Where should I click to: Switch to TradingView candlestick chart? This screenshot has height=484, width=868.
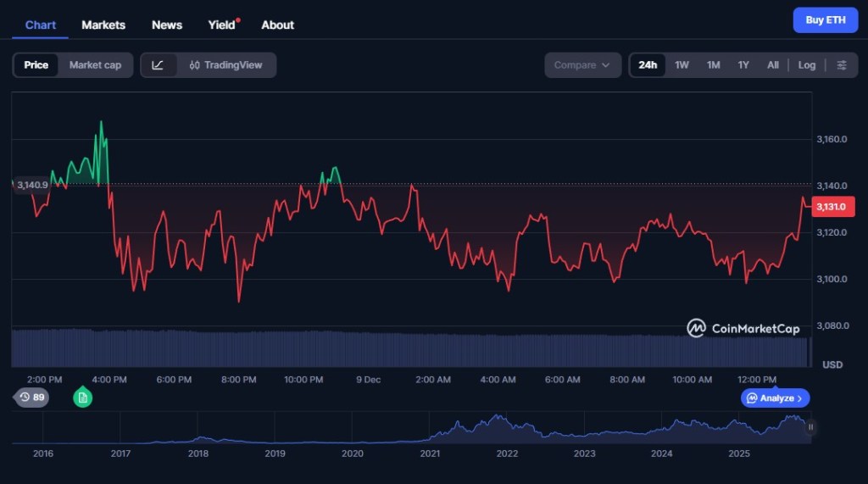coord(226,65)
